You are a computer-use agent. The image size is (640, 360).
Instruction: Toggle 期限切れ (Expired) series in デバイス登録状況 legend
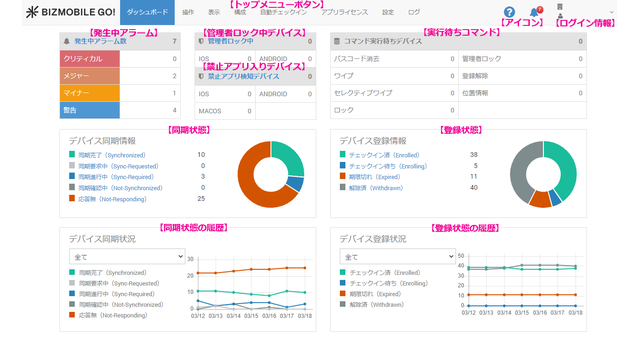point(370,293)
